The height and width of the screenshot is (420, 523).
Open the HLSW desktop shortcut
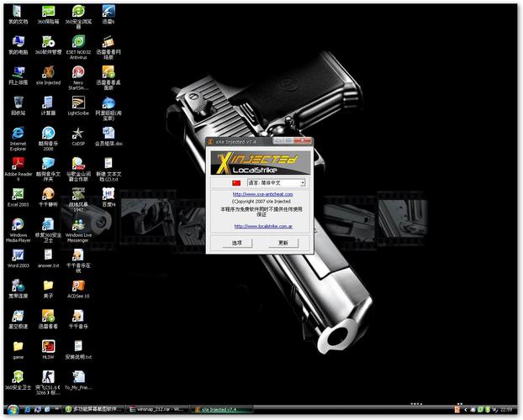pyautogui.click(x=48, y=346)
